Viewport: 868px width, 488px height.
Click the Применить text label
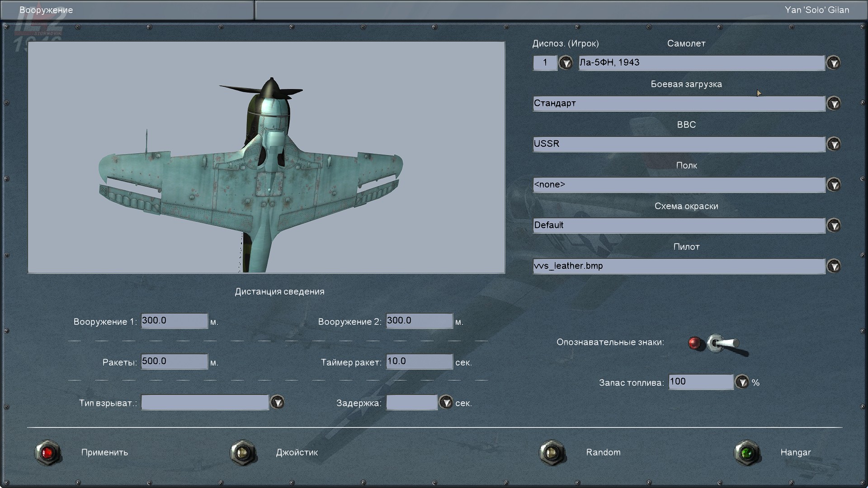(104, 452)
